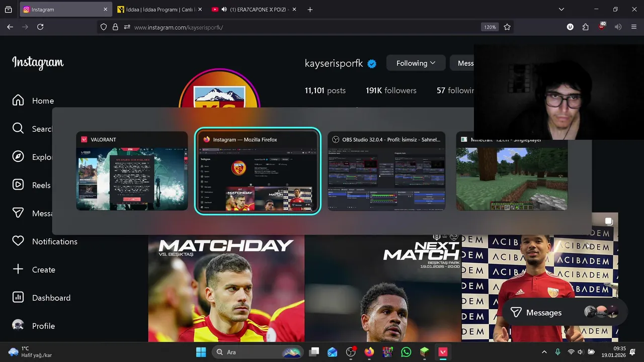Click the Create plus icon
The width and height of the screenshot is (644, 362).
(x=18, y=269)
